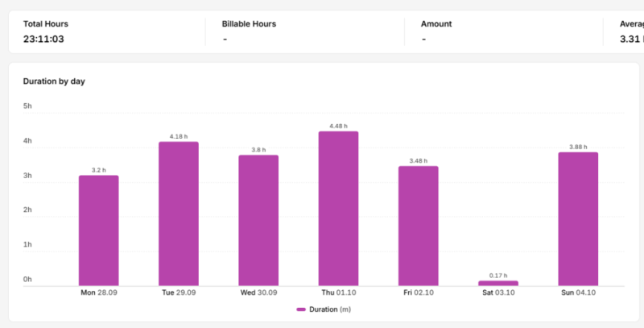Select the Sun 04.10 bar
Screen dimensions: 644x328
click(x=578, y=219)
